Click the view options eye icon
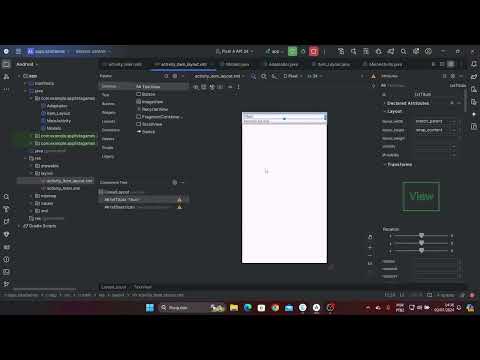The height and width of the screenshot is (360, 480). [196, 87]
